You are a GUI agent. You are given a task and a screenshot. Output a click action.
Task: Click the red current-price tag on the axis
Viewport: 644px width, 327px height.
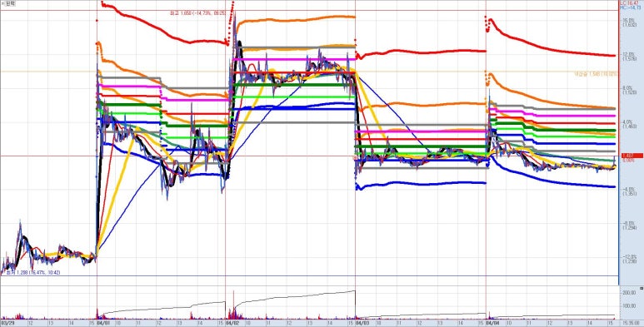pos(628,156)
